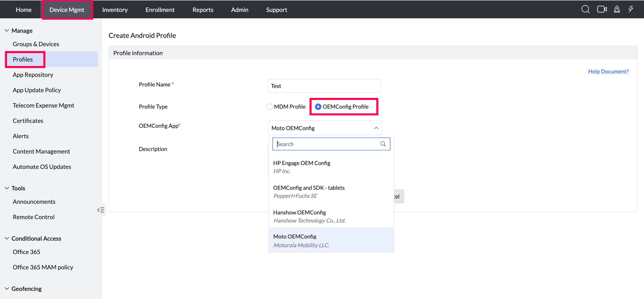
Task: Select Profiles in the sidebar
Action: pos(51,59)
